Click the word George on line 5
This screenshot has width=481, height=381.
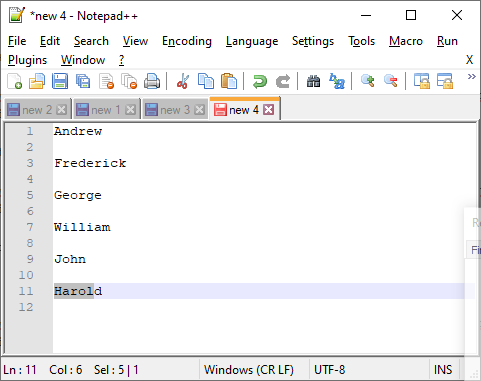[x=78, y=195]
